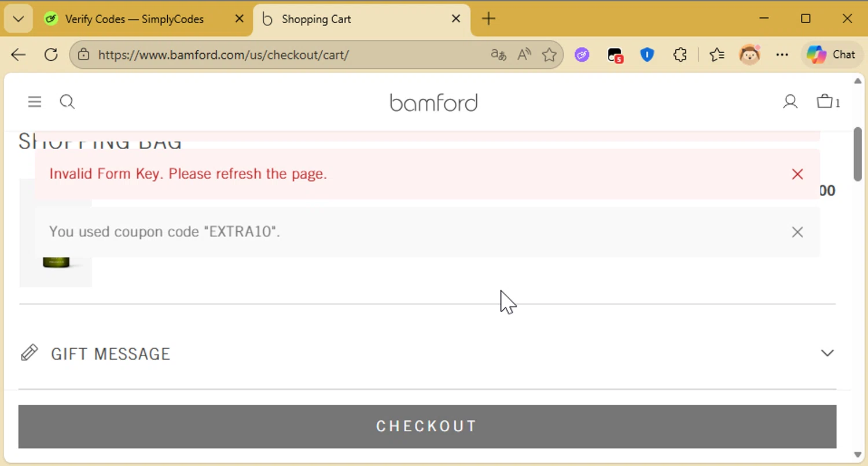Click the Invalid Form Key message text

tap(188, 174)
